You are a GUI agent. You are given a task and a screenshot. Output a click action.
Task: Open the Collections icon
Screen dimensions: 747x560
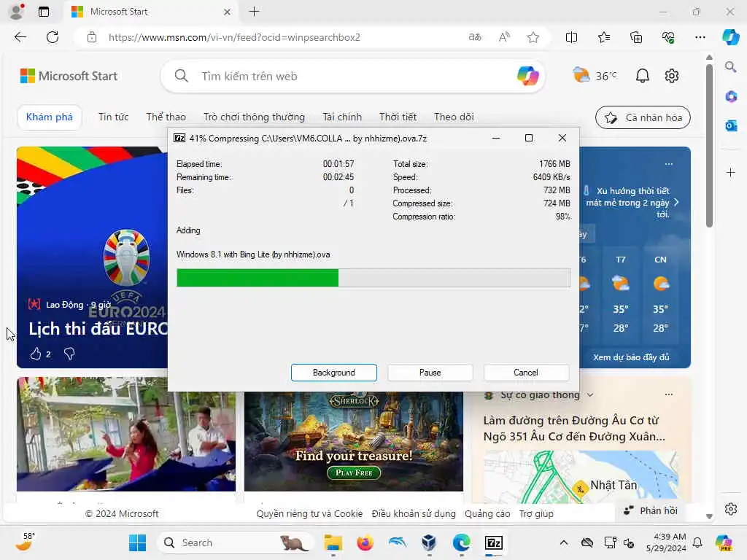636,37
